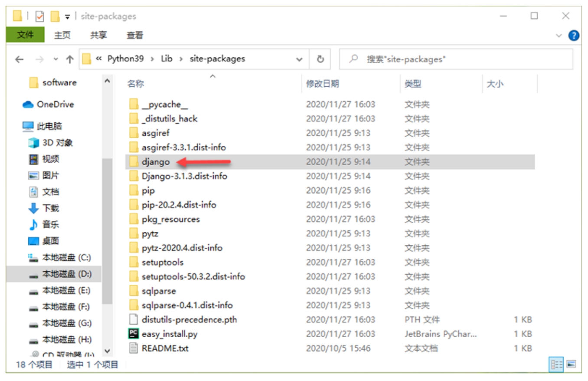Expand the address bar history dropdown
Image resolution: width=588 pixels, height=381 pixels.
click(x=299, y=59)
